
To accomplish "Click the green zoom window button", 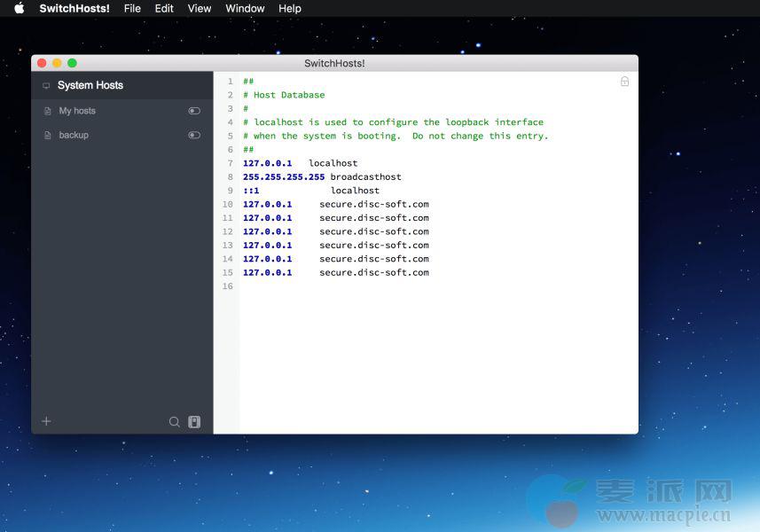I will coord(72,63).
